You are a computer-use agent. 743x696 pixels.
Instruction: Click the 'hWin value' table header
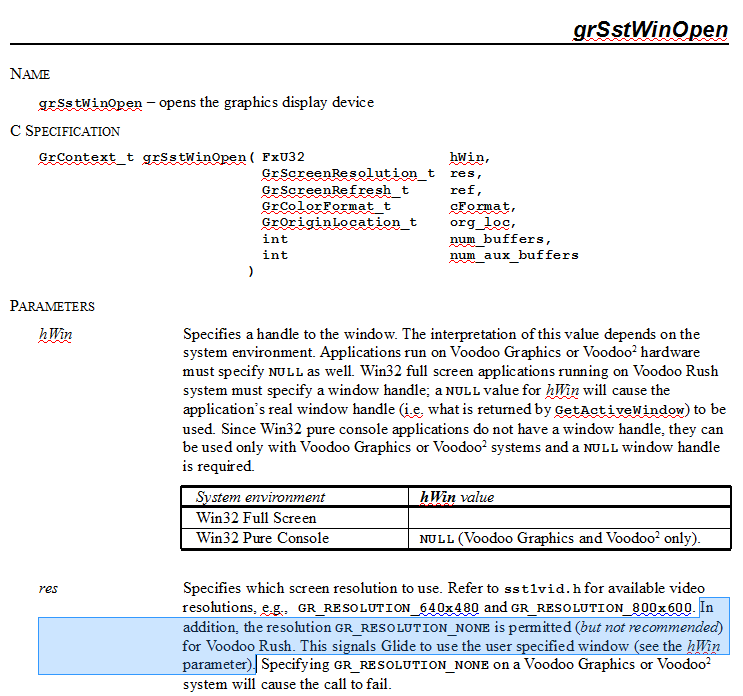[457, 497]
